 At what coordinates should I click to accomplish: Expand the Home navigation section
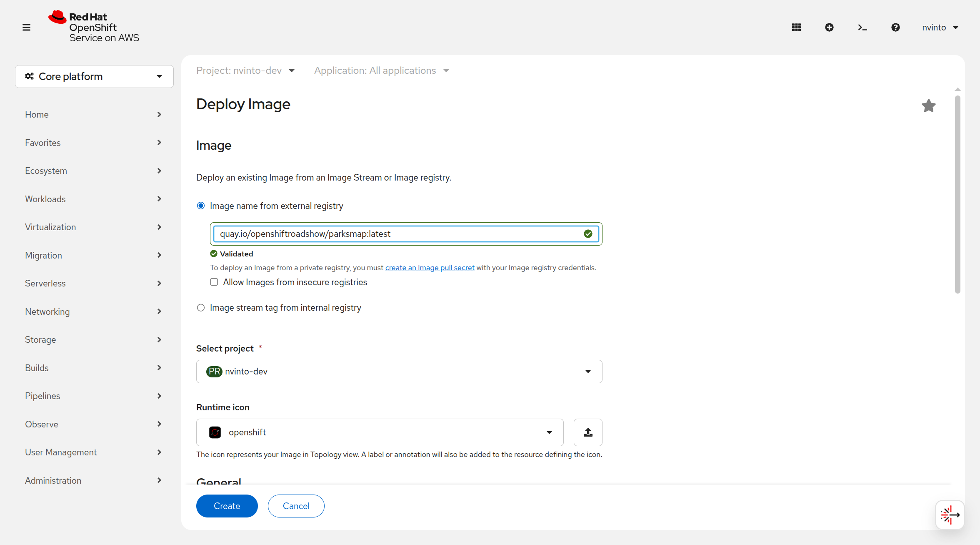(x=94, y=114)
